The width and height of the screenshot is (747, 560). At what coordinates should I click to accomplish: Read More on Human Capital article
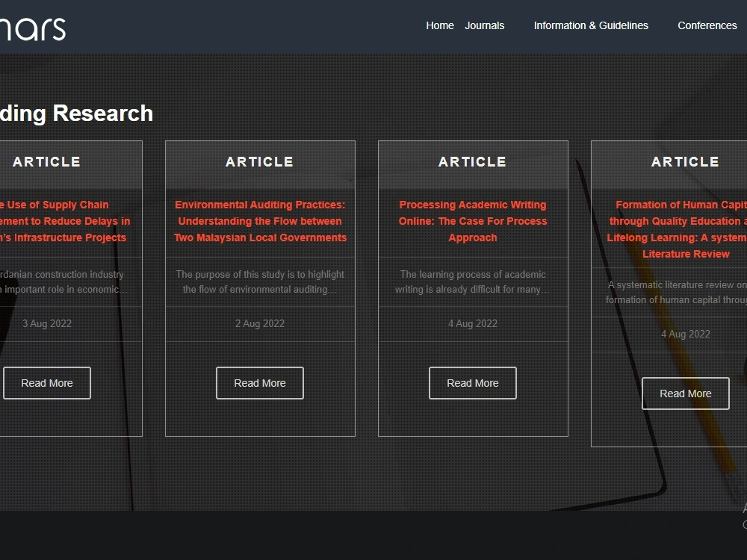point(686,393)
